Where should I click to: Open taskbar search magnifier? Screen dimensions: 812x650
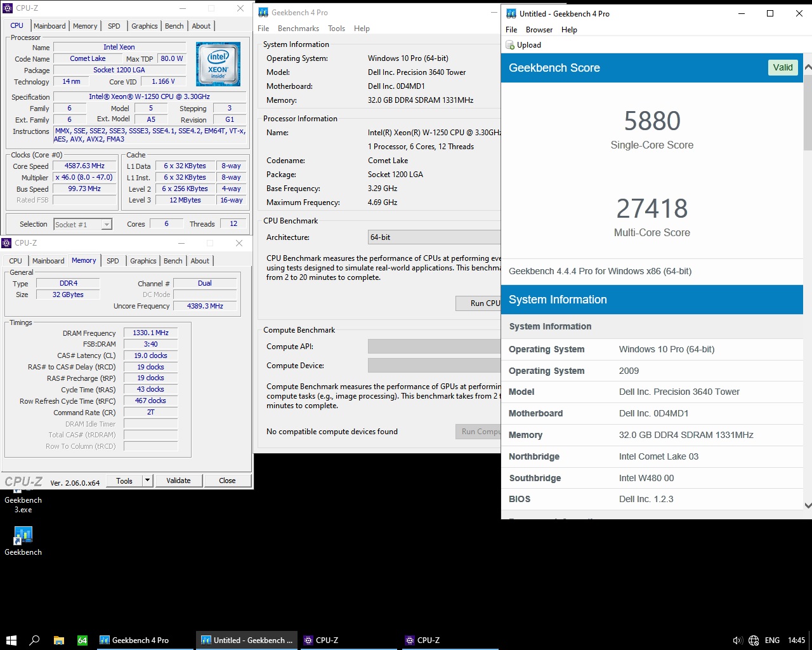(x=34, y=640)
